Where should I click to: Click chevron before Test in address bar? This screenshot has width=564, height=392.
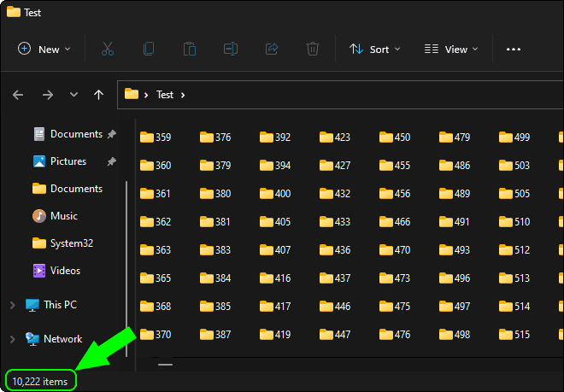click(146, 95)
